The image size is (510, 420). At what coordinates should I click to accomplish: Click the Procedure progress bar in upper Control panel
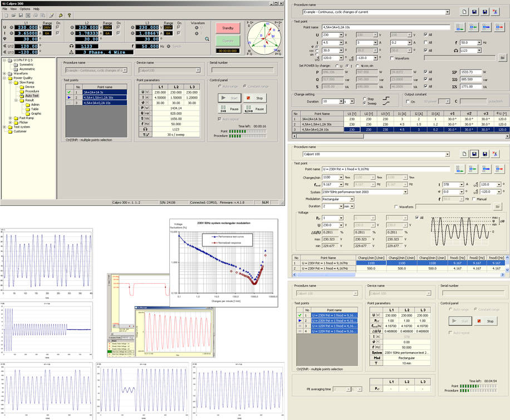[x=248, y=136]
